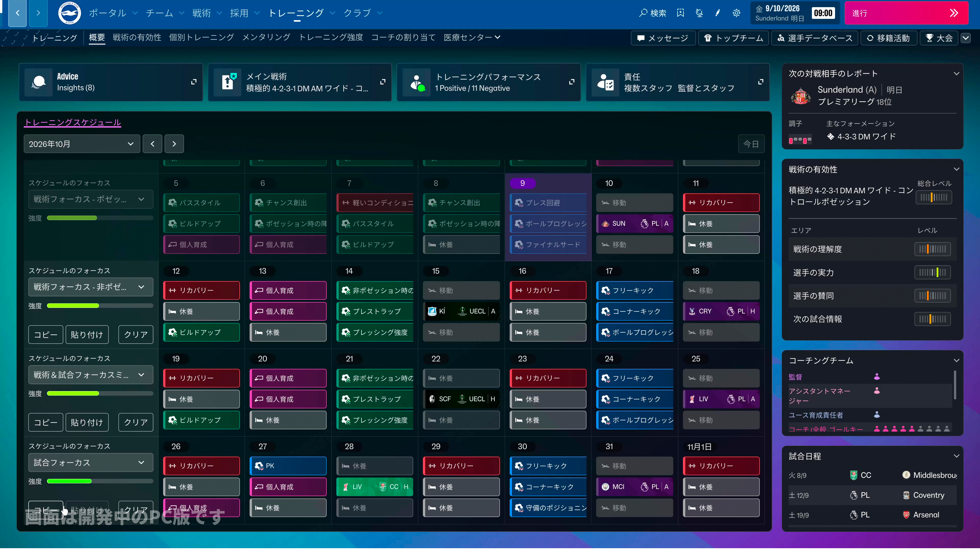Adjust 強度 bar for 戦術フォーカス - ポゼッション week
Viewport: 980px width, 551px height.
pyautogui.click(x=100, y=218)
